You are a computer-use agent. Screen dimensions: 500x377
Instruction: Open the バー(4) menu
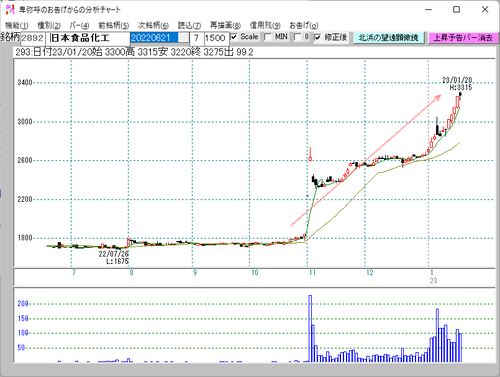click(x=79, y=25)
